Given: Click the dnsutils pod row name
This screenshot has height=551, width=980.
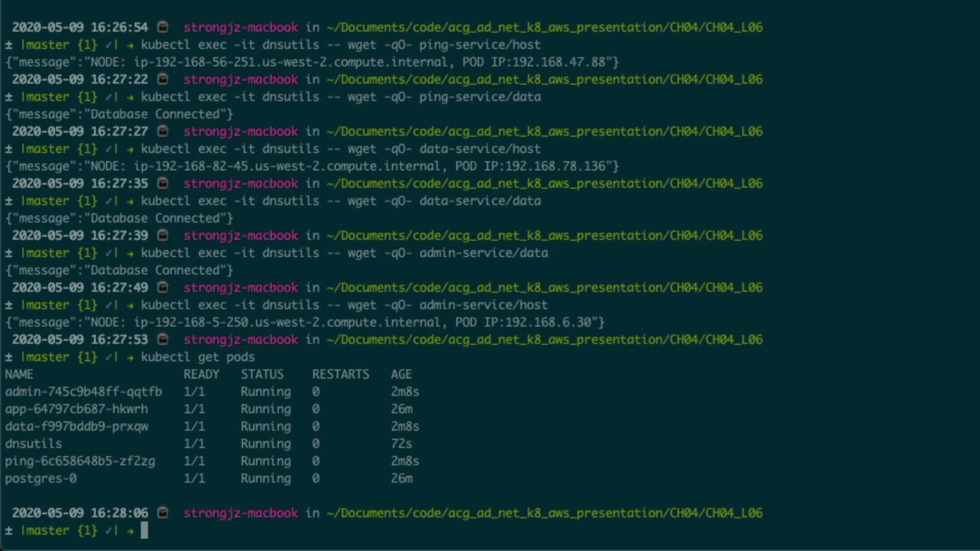Looking at the screenshot, I should [x=34, y=444].
